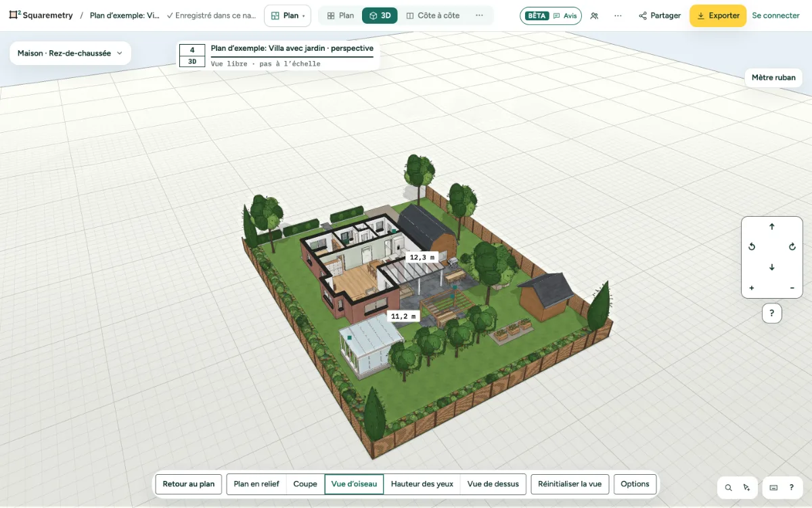Click the Squaremetry logo
Viewport: 812px width, 508px height.
tap(41, 15)
